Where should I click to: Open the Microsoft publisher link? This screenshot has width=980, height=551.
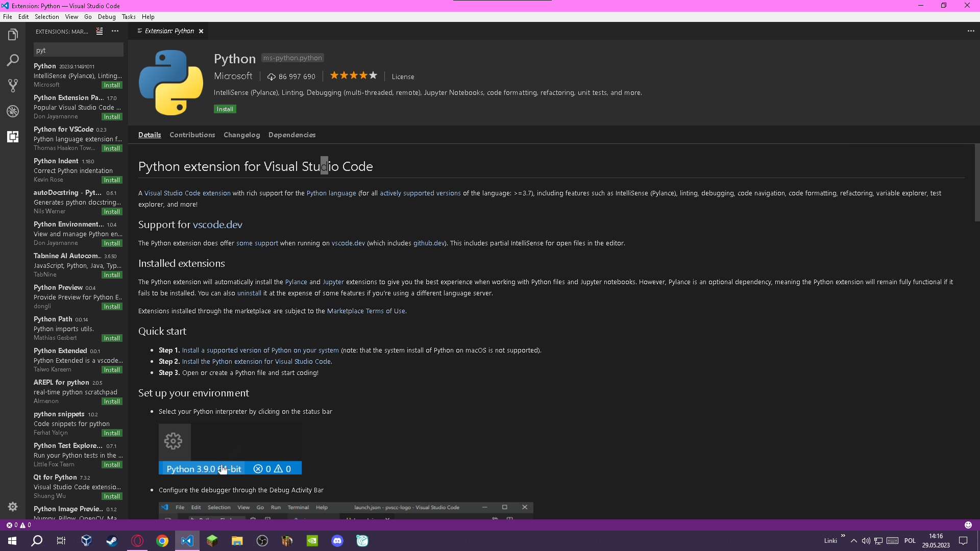point(233,76)
